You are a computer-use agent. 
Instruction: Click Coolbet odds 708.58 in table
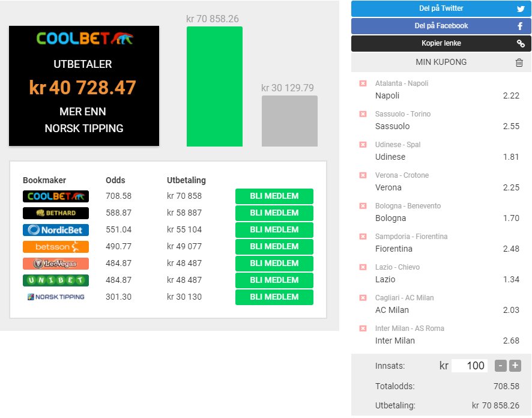(118, 196)
